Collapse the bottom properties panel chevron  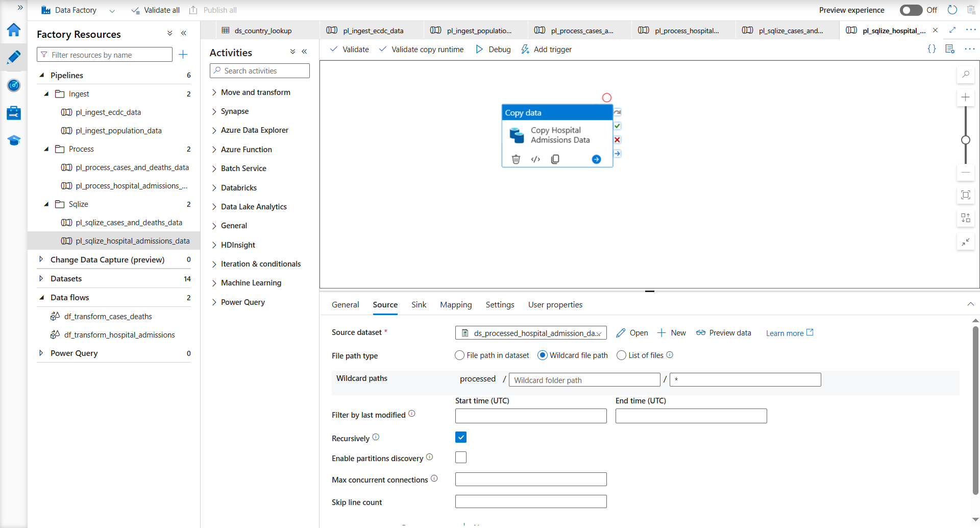click(x=970, y=304)
